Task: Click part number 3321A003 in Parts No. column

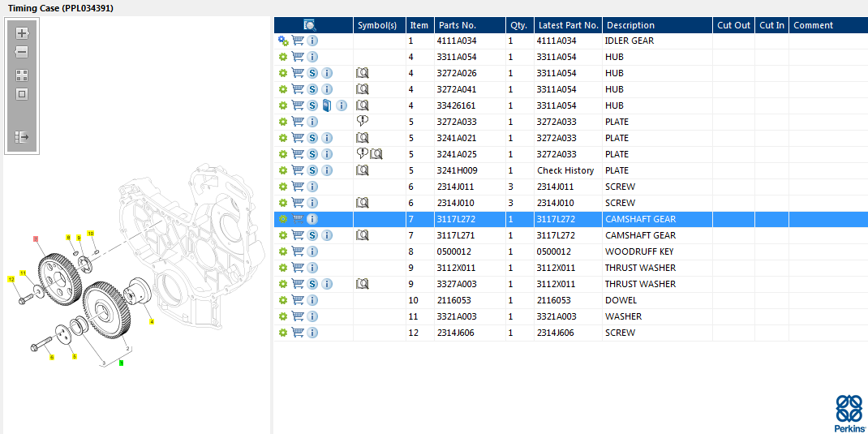Action: click(x=457, y=316)
